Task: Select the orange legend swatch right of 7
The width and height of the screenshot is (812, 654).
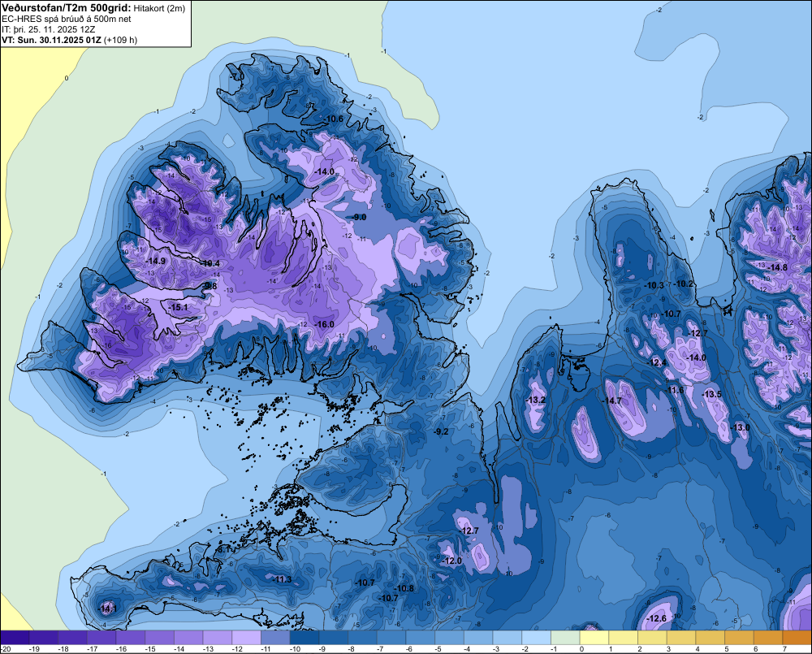Action: tap(797, 638)
